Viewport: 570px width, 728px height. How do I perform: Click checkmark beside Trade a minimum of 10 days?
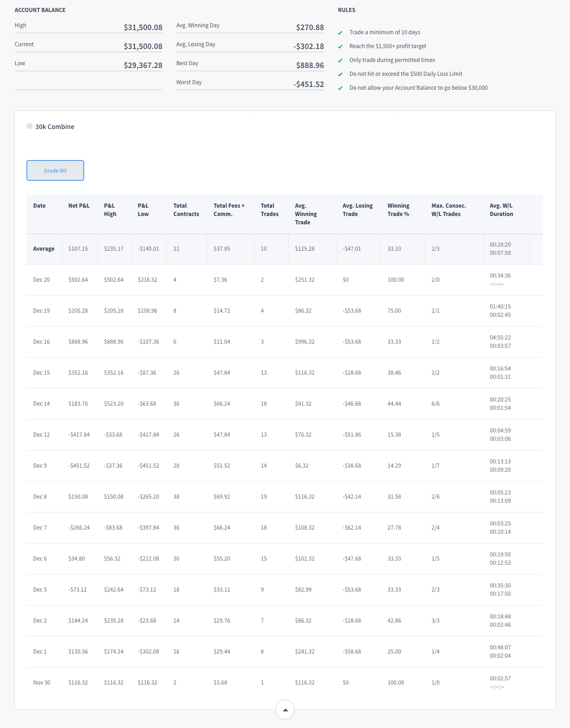point(340,33)
